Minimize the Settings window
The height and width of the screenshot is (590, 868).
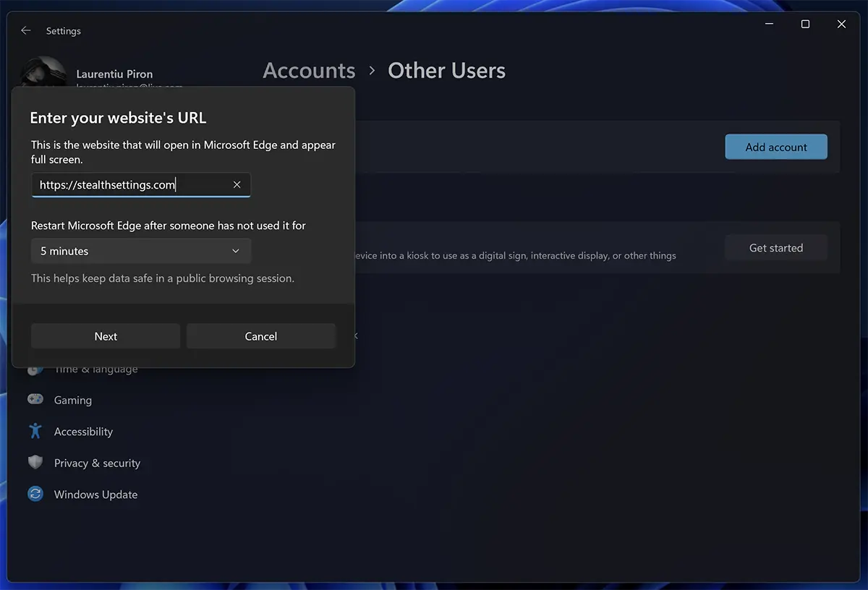[x=769, y=25]
